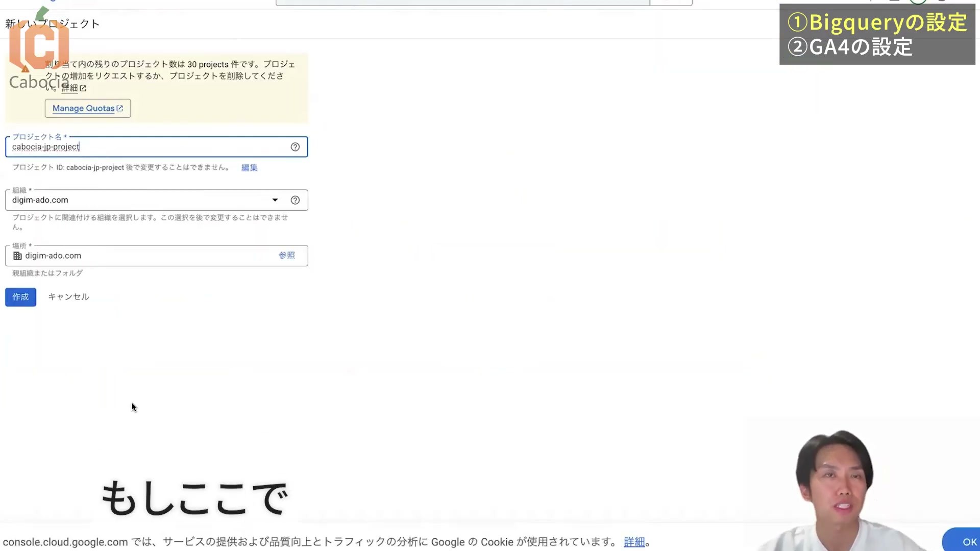Click the Manage Quotas button

click(x=88, y=108)
